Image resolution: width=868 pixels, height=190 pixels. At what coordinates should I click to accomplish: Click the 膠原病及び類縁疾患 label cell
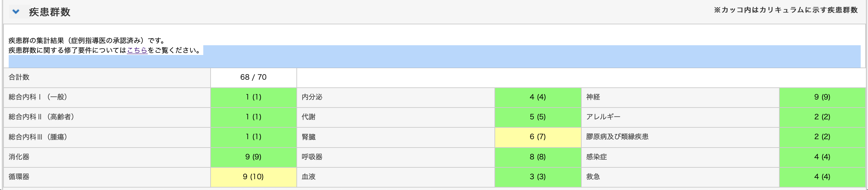click(617, 137)
